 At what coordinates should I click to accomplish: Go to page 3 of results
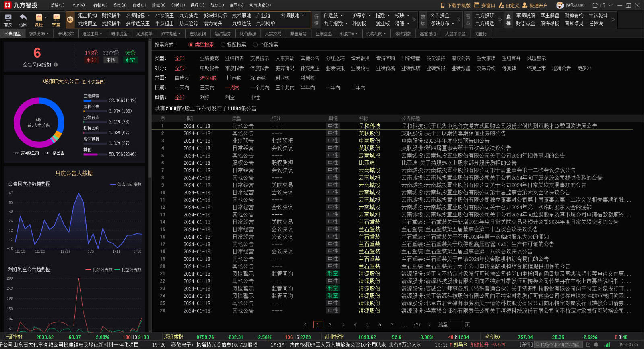coord(343,324)
